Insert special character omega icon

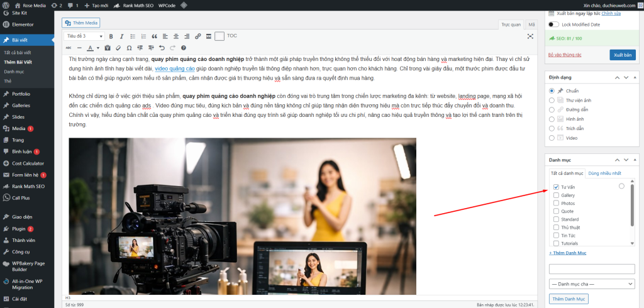point(130,48)
